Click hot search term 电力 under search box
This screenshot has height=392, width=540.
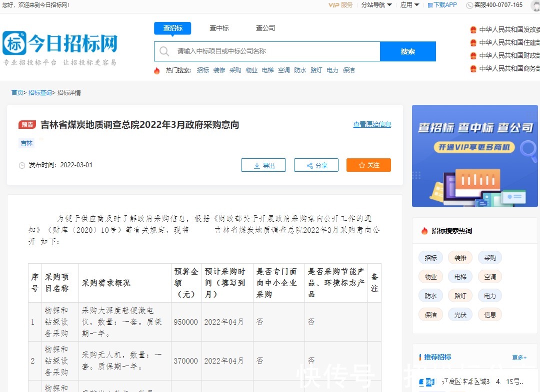point(332,70)
